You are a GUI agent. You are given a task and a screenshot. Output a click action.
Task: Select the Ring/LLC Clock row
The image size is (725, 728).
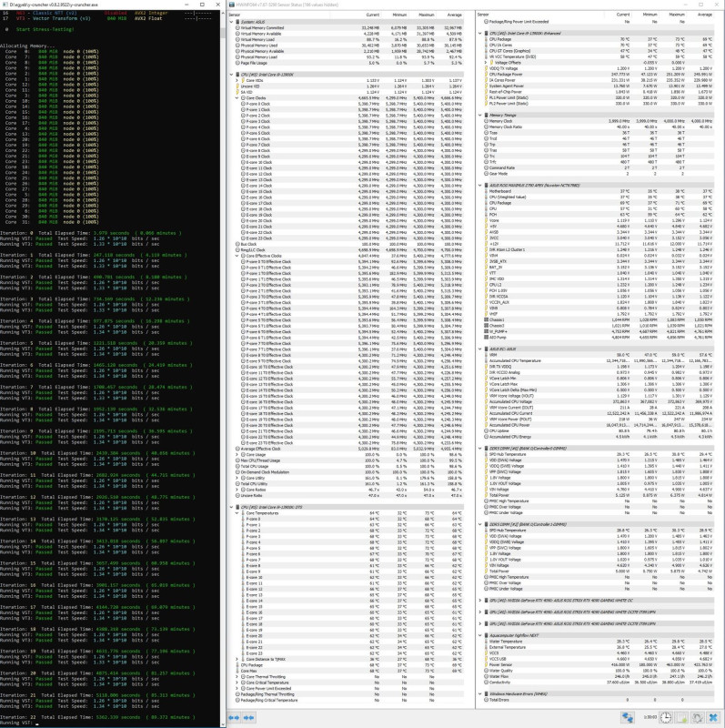click(347, 249)
